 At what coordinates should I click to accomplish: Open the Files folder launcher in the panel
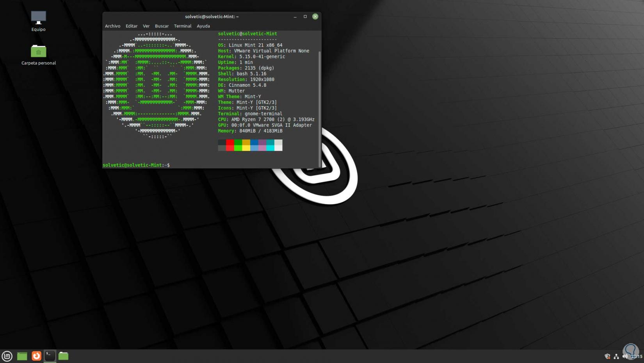(63, 356)
